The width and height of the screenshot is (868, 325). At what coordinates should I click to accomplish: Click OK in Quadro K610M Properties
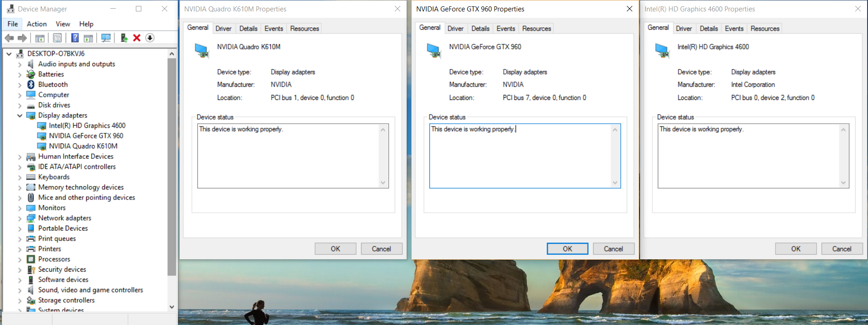coord(336,249)
